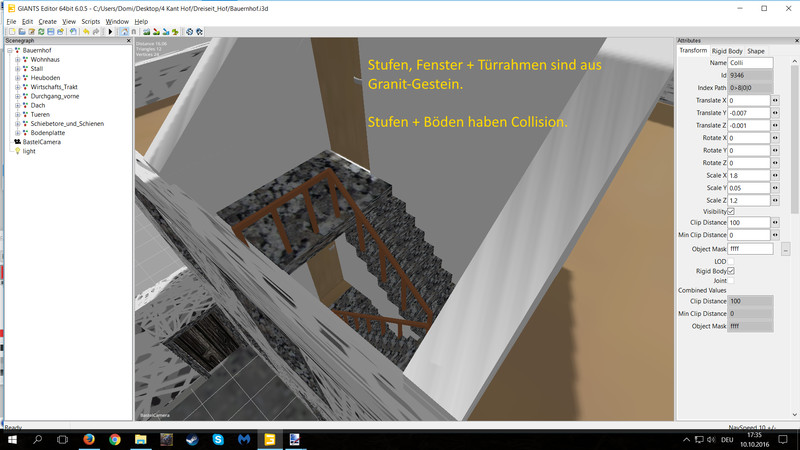Click the Object Mask browse button
Viewport: 800px width, 450px height.
pos(786,248)
